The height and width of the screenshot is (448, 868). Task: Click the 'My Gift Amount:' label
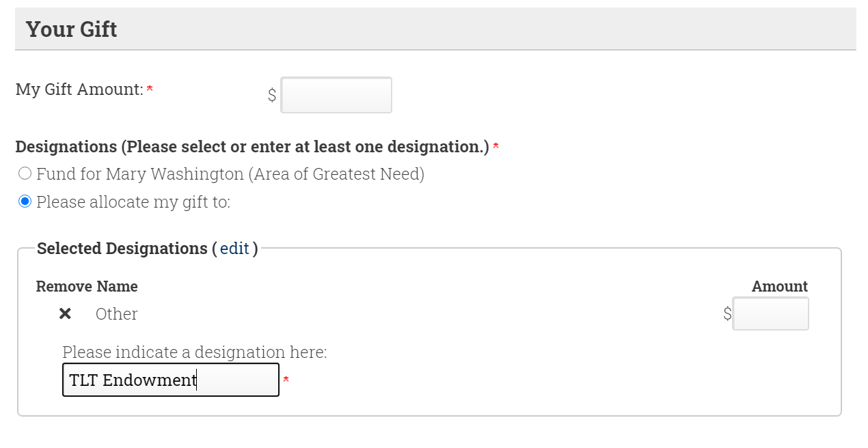click(79, 89)
